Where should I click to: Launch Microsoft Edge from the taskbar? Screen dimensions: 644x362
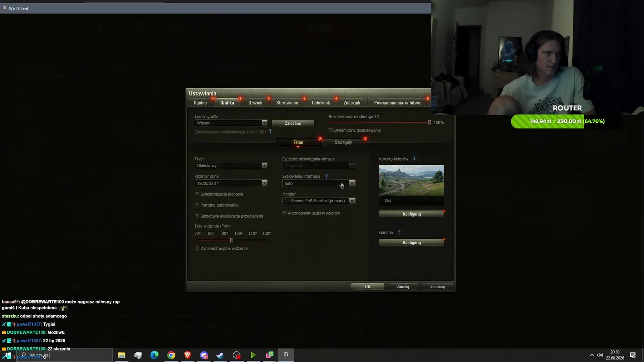pos(154,355)
